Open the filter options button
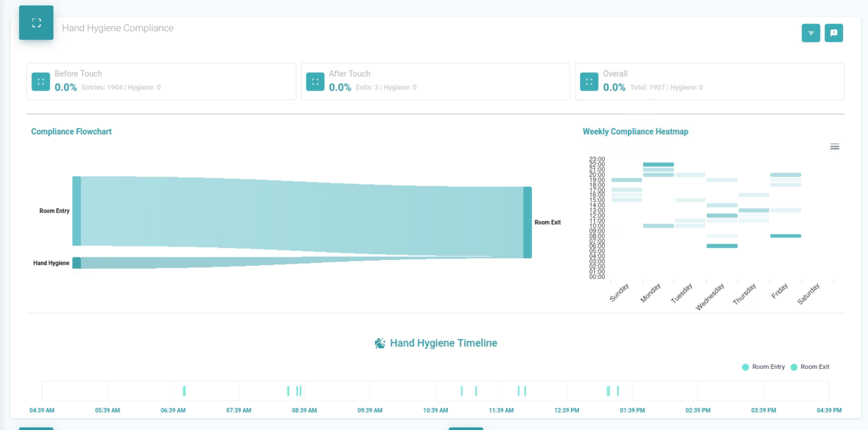The height and width of the screenshot is (430, 868). click(x=810, y=33)
